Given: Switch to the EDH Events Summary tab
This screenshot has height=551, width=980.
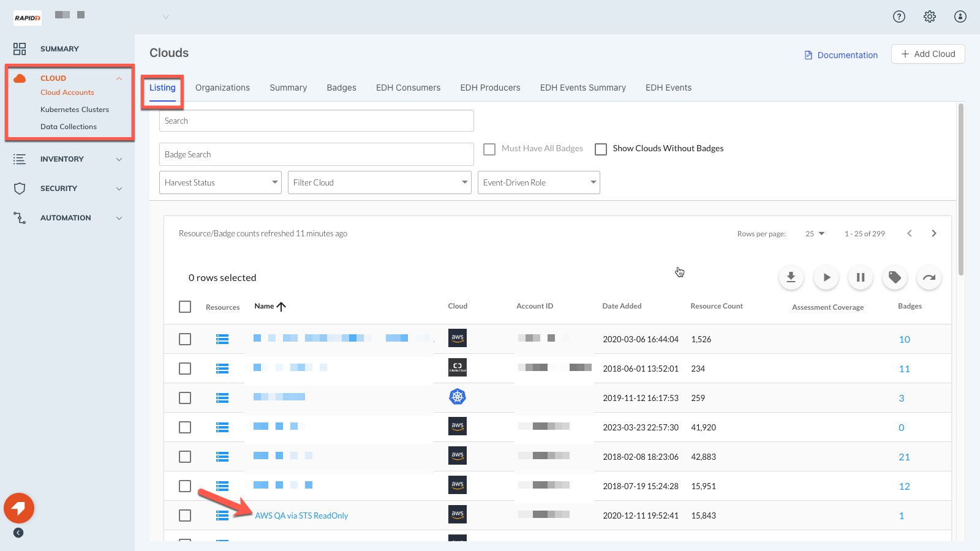Looking at the screenshot, I should point(582,88).
